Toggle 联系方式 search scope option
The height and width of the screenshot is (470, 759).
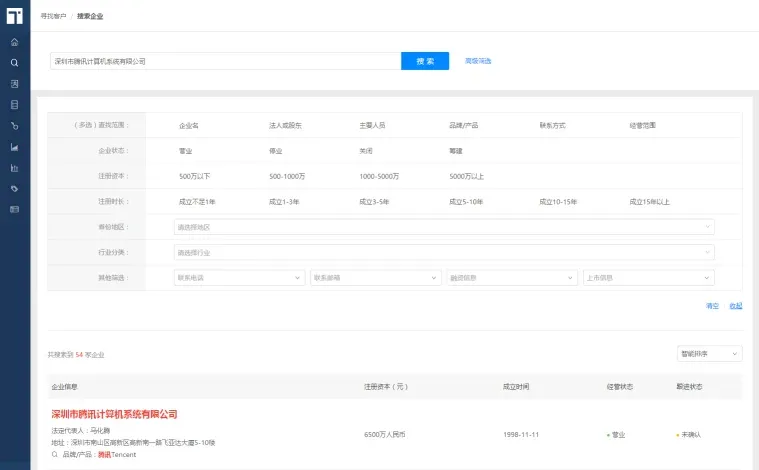click(x=552, y=125)
